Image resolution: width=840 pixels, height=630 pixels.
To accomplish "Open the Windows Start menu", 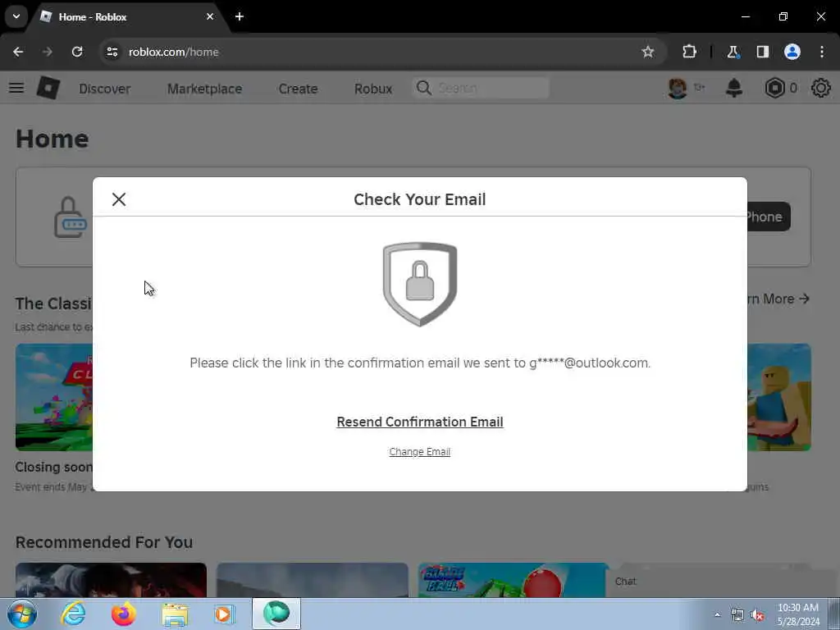I will click(21, 614).
